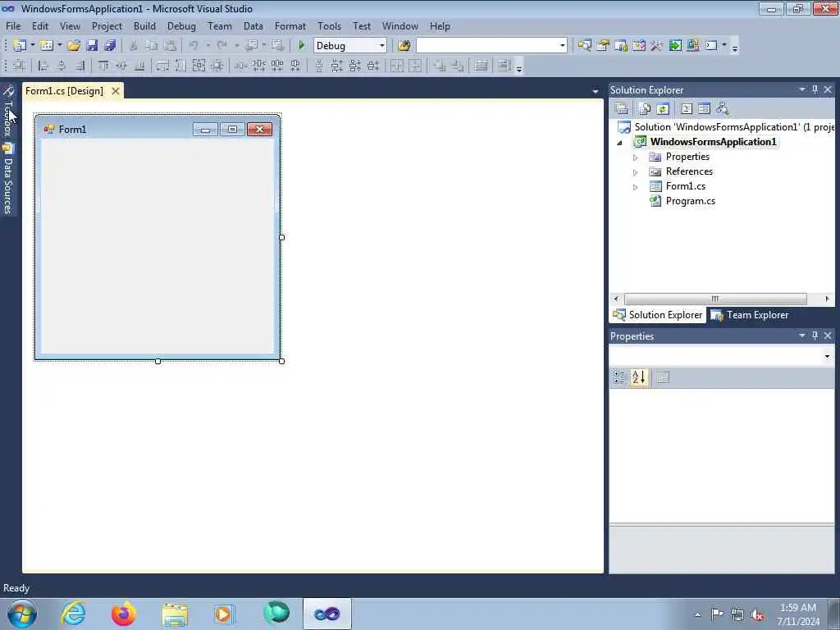Image resolution: width=840 pixels, height=630 pixels.
Task: Open the Toolbox via the crossed tools icon
Action: (657, 46)
